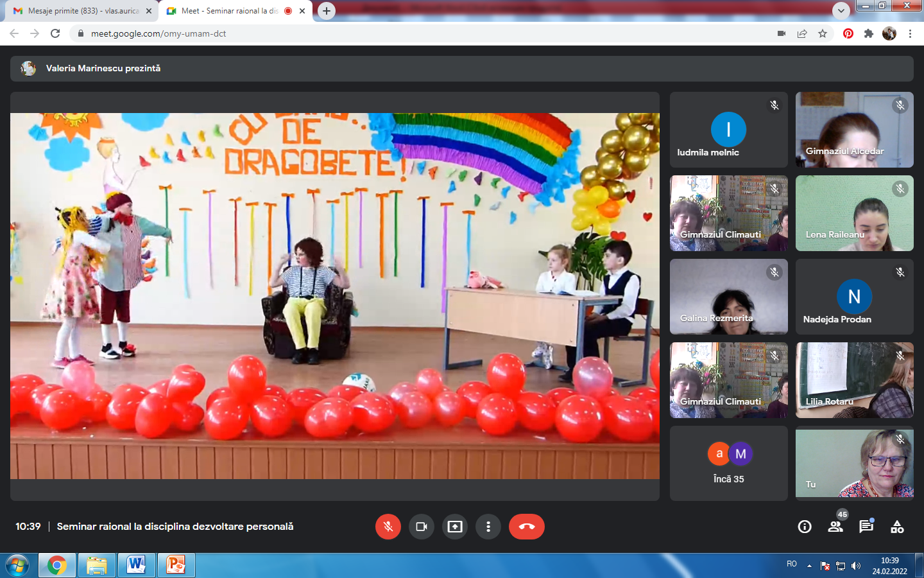Screen dimensions: 924x578
Task: Click the present screen button
Action: [455, 527]
